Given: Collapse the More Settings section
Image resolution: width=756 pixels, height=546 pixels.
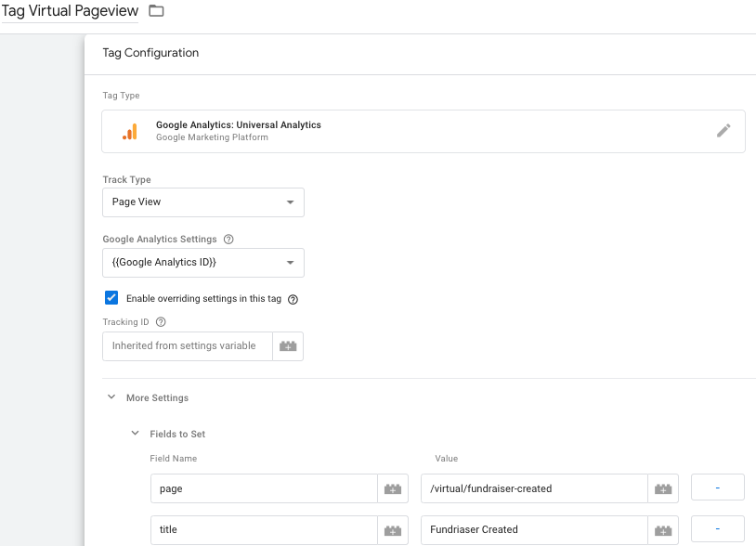Looking at the screenshot, I should point(111,397).
